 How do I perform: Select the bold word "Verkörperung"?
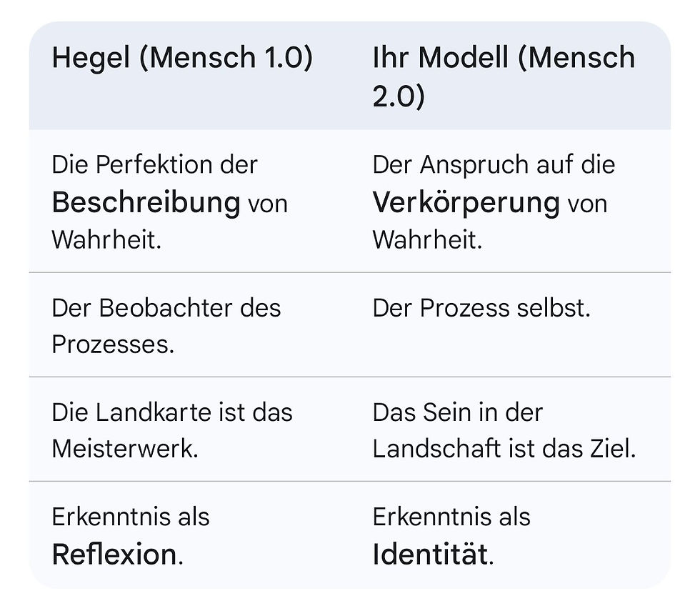466,203
